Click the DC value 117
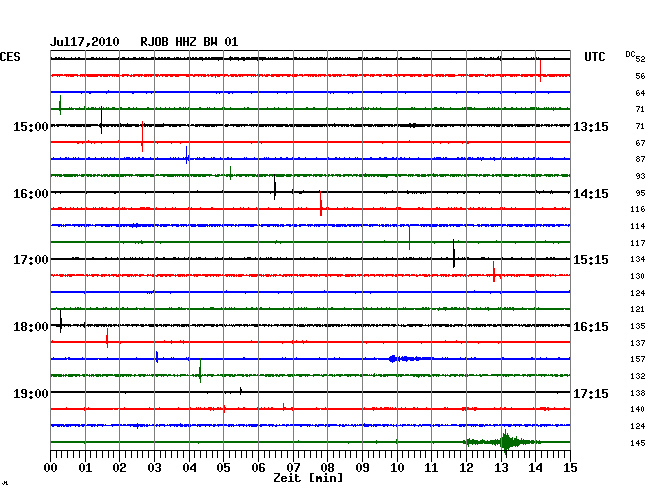The image size is (650, 494). (638, 243)
